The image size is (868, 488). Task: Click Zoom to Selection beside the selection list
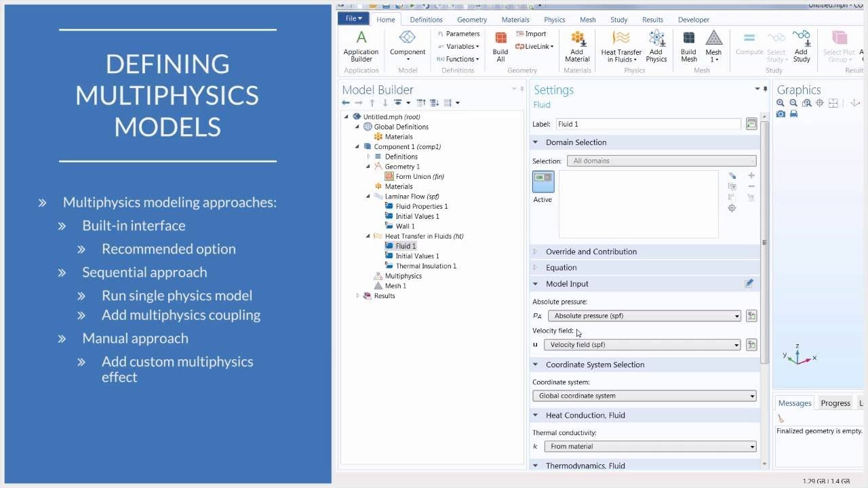coord(732,208)
